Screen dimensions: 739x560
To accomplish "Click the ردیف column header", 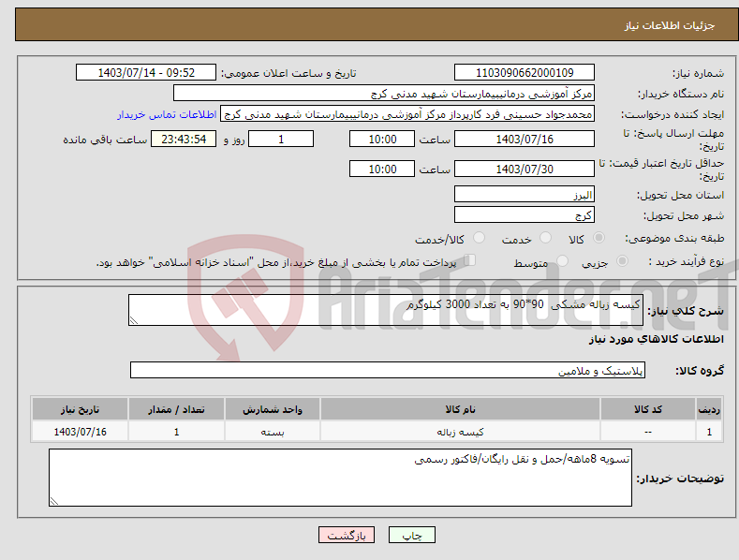I will point(709,409).
